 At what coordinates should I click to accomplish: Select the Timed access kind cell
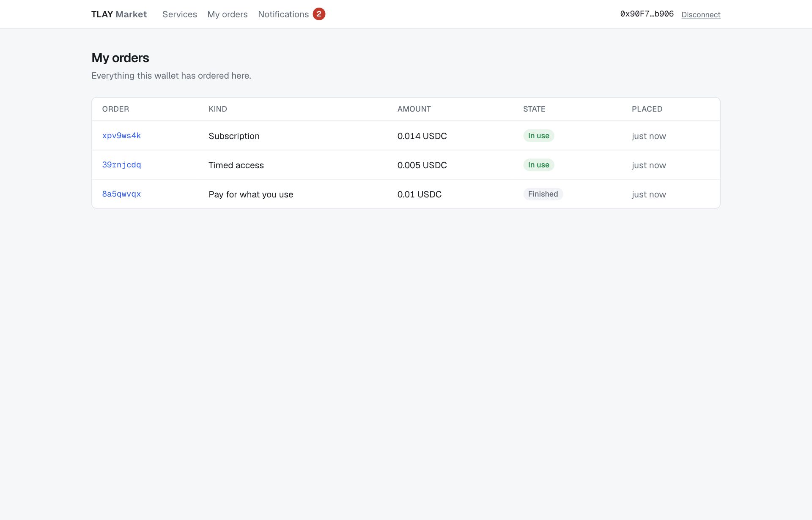(236, 165)
